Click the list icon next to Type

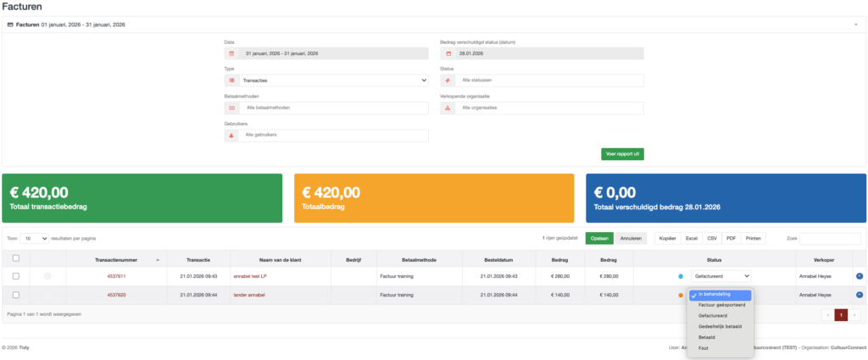[x=231, y=80]
